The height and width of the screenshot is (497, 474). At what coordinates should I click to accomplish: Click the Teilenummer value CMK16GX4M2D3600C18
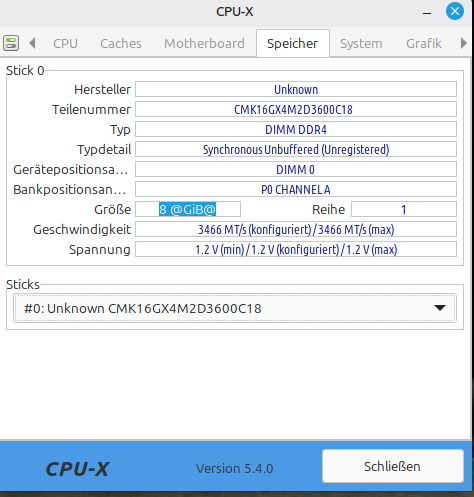click(x=296, y=109)
